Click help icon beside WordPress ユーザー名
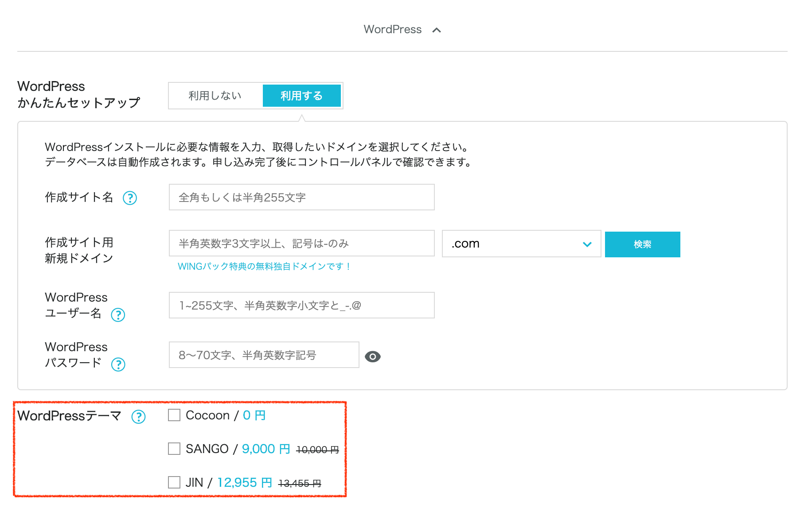 118,315
